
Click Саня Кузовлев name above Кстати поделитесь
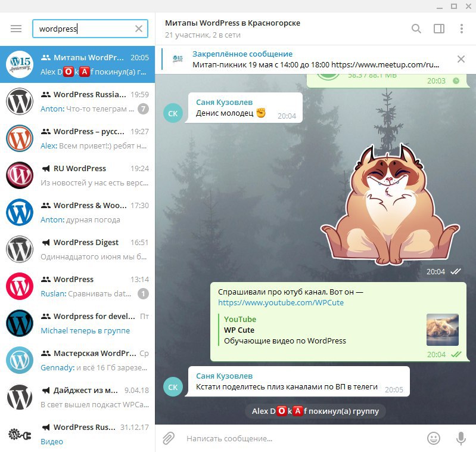coord(224,376)
